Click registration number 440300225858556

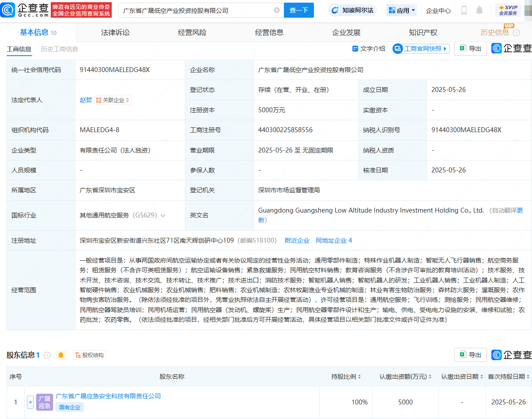coord(285,130)
